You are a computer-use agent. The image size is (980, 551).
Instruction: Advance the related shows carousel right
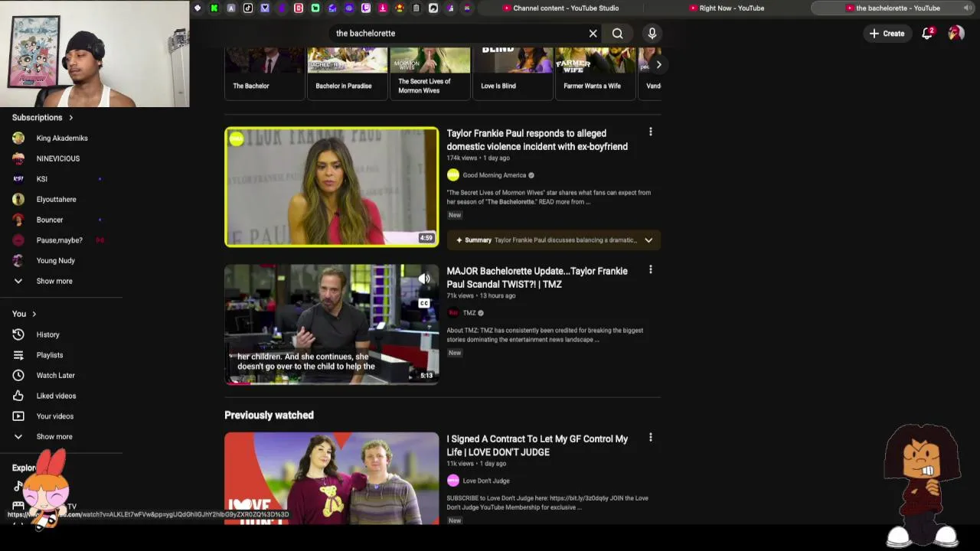pos(658,65)
